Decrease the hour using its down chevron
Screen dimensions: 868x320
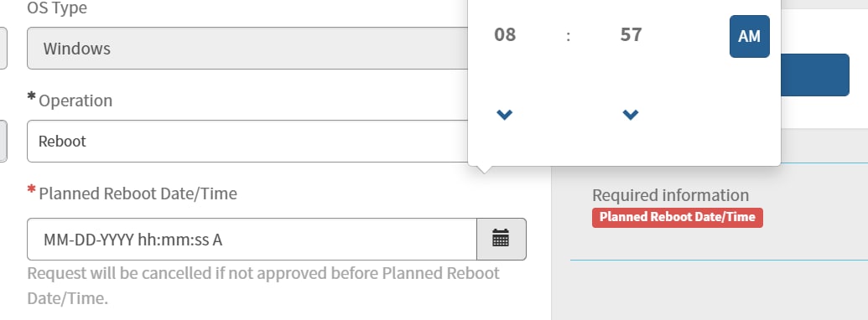(x=504, y=115)
